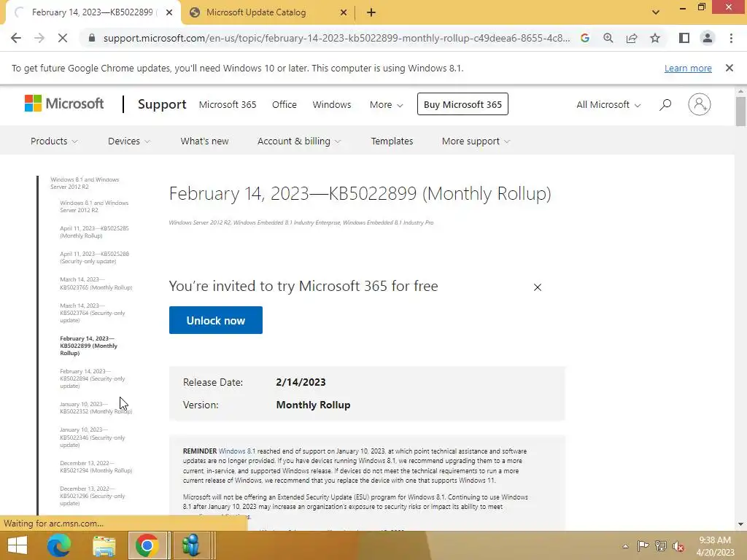Click the page vertical scrollbar thumb
The image size is (747, 560).
(x=740, y=112)
